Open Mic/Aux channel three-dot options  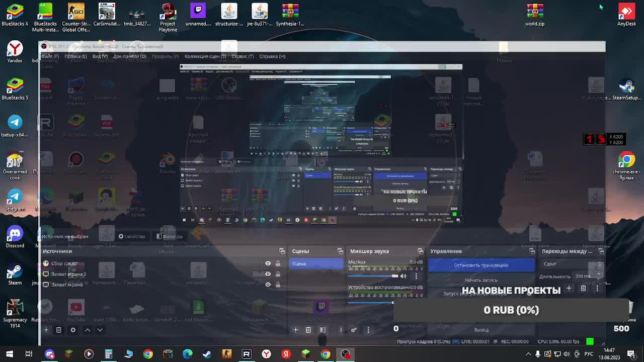coord(416,276)
